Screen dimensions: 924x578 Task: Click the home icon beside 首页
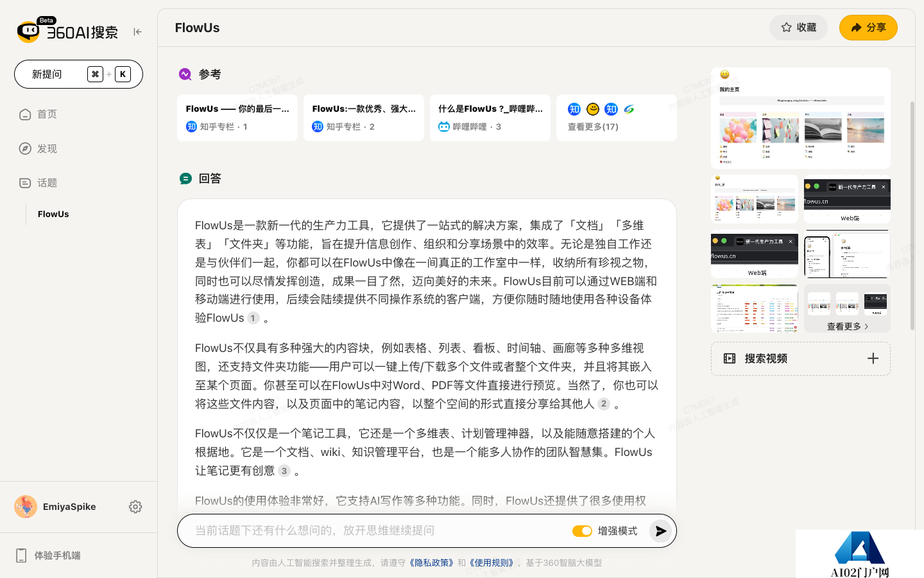pos(25,114)
